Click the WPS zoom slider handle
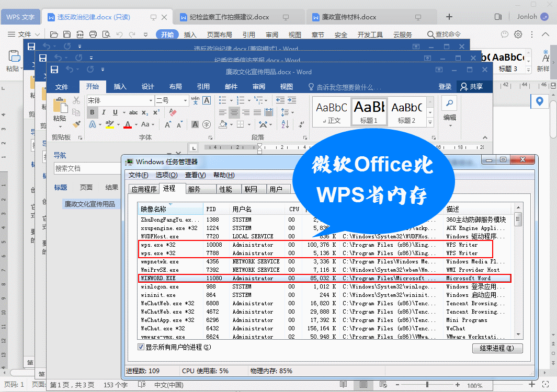557x392 pixels. pyautogui.click(x=427, y=385)
